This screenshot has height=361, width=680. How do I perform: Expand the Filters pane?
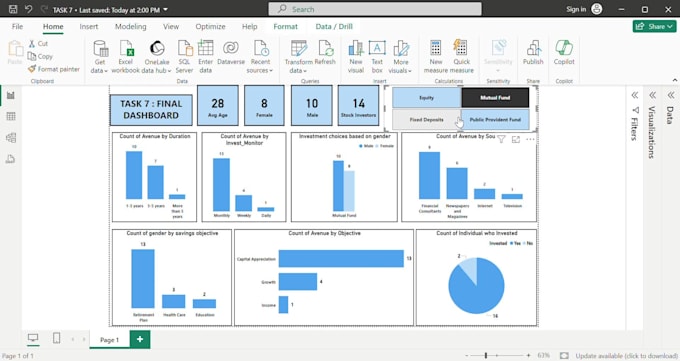click(634, 95)
